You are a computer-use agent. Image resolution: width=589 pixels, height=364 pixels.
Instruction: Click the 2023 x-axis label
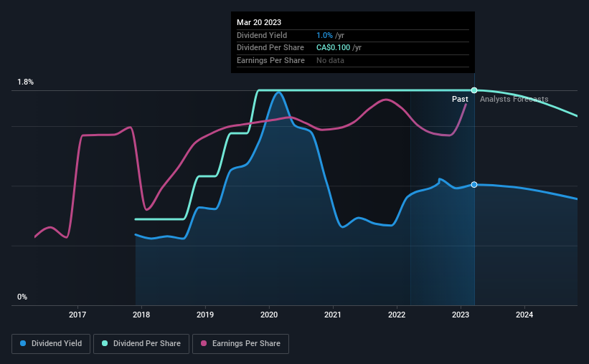click(461, 315)
